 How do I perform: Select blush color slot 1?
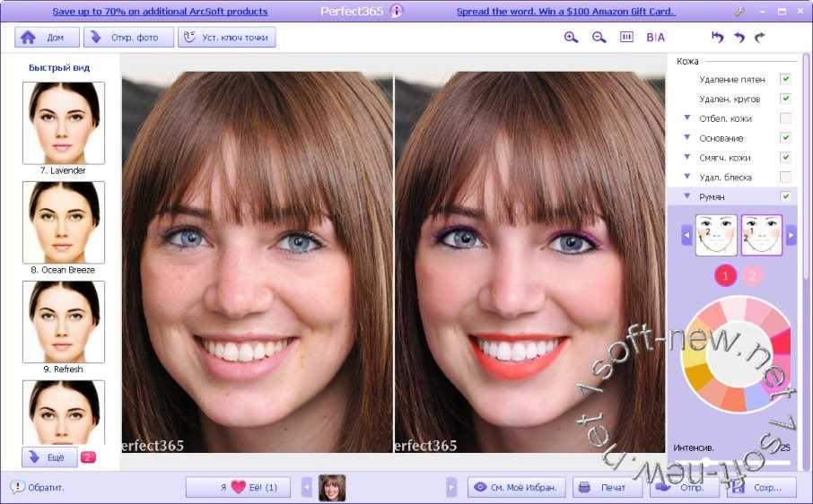coord(725,275)
